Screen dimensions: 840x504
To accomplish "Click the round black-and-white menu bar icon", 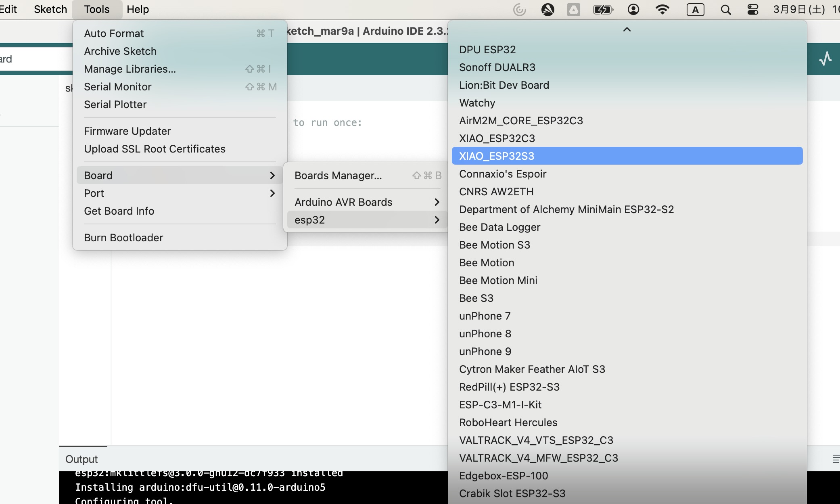I will point(547,9).
